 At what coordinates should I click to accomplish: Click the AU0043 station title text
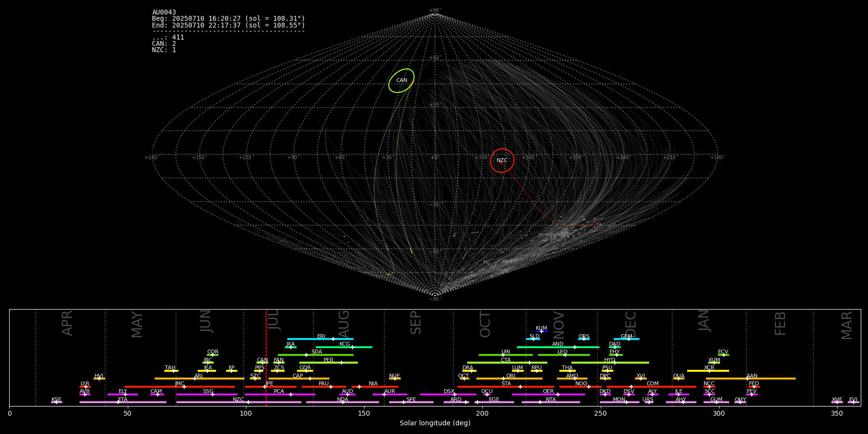tap(164, 13)
